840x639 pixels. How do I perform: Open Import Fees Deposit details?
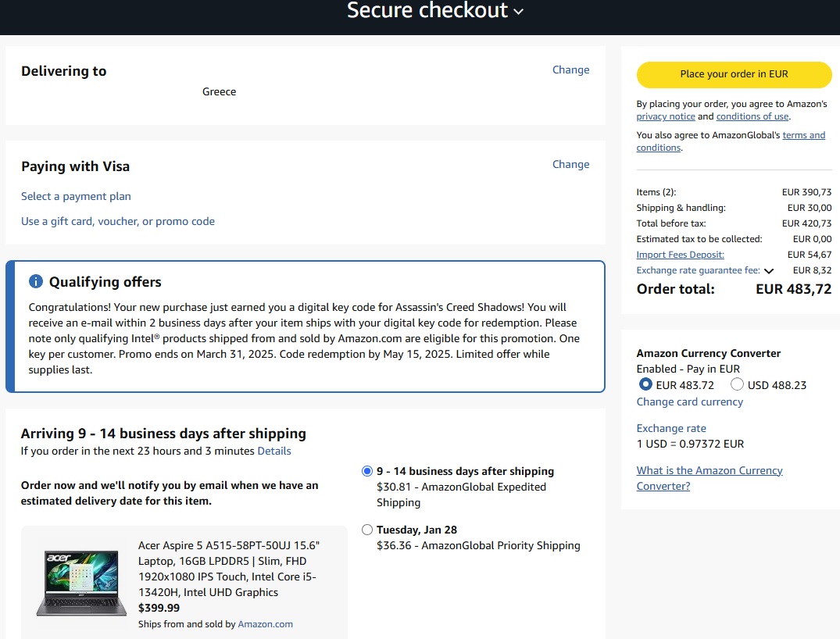point(680,255)
